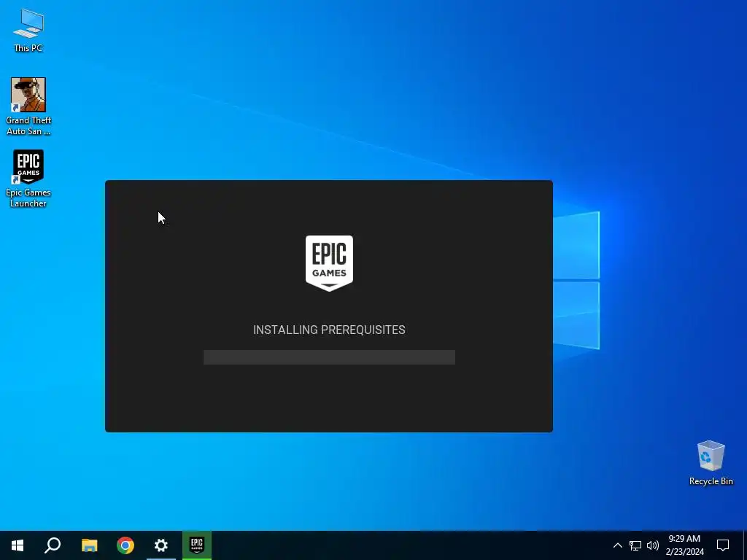Viewport: 747px width, 560px height.
Task: Open the Windows Start menu
Action: (x=18, y=545)
